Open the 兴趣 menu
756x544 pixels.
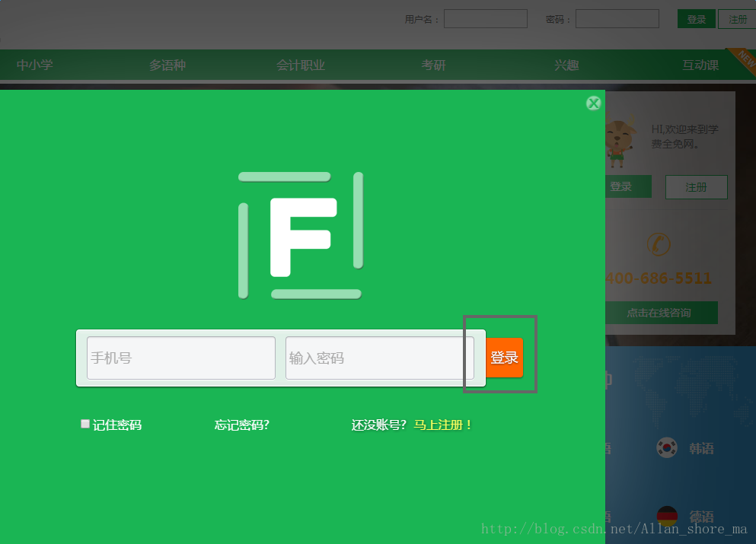point(566,65)
